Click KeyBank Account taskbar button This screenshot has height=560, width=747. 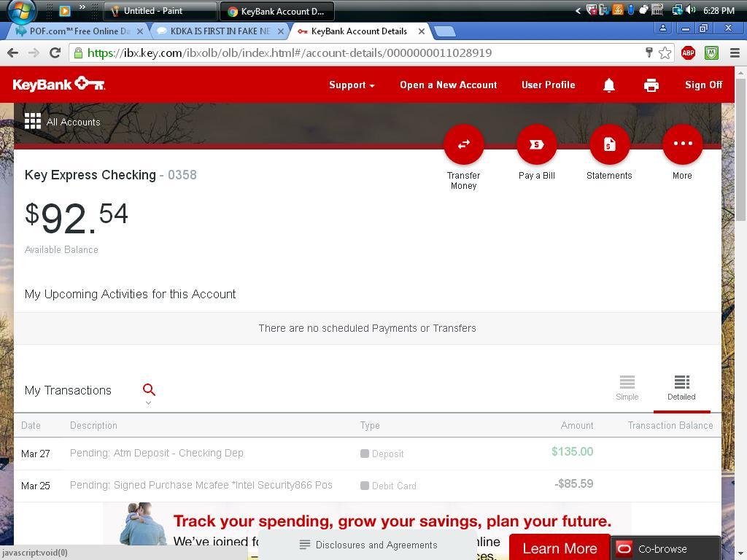(x=276, y=10)
